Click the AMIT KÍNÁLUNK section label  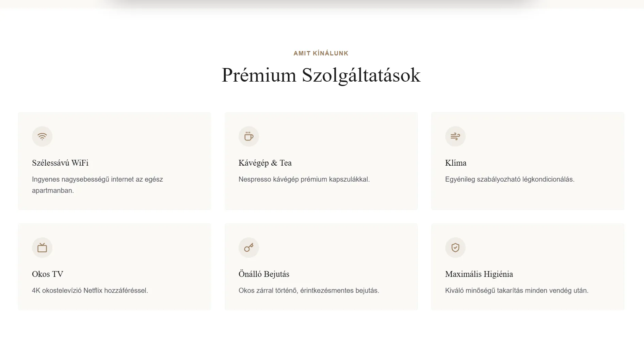[321, 53]
